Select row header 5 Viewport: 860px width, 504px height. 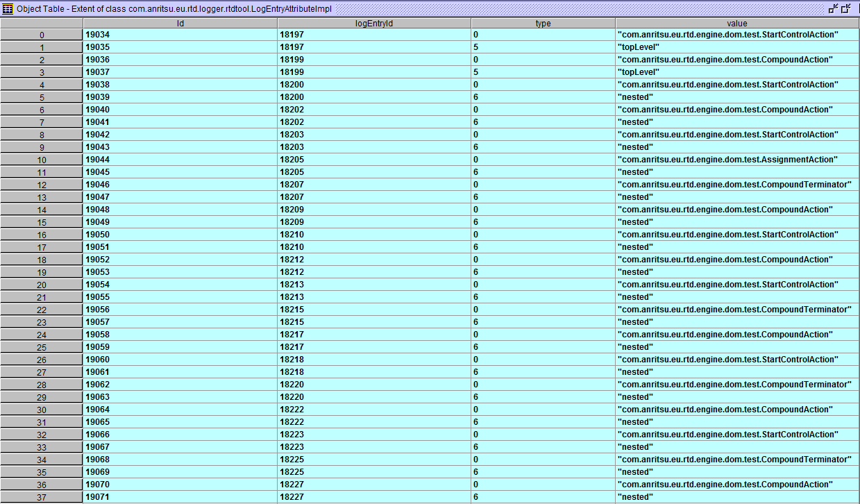point(42,97)
